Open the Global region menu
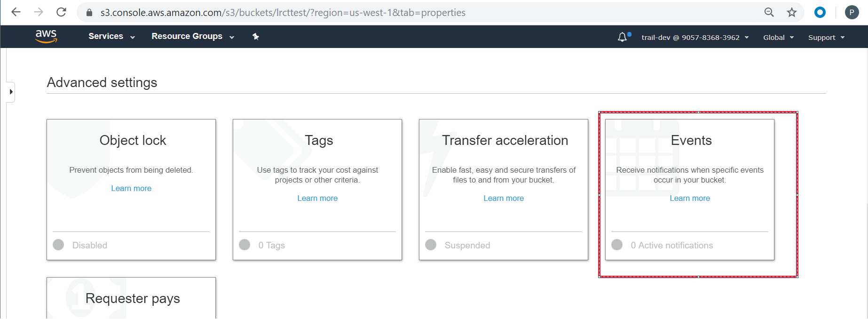This screenshot has height=319, width=868. point(778,38)
